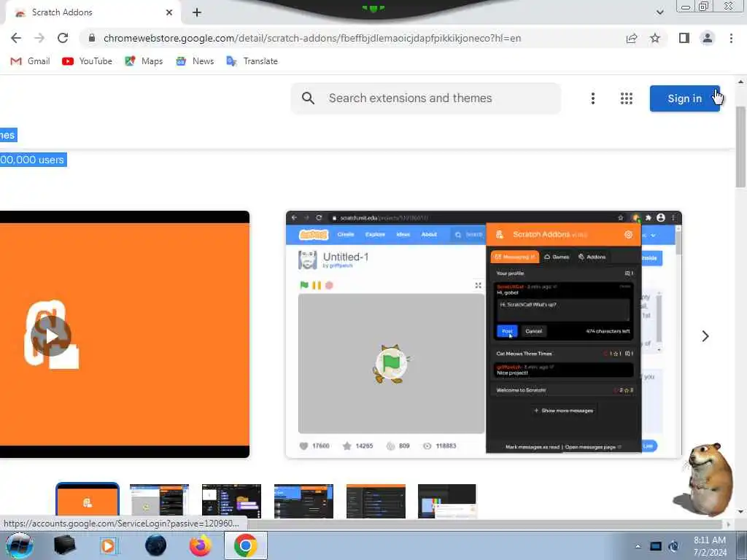Open the dark globe taskbar app
Screen dimensions: 747x560
[x=156, y=545]
